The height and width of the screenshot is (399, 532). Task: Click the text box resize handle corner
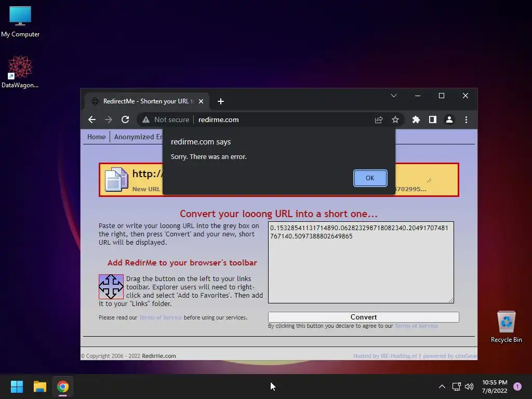pos(451,300)
